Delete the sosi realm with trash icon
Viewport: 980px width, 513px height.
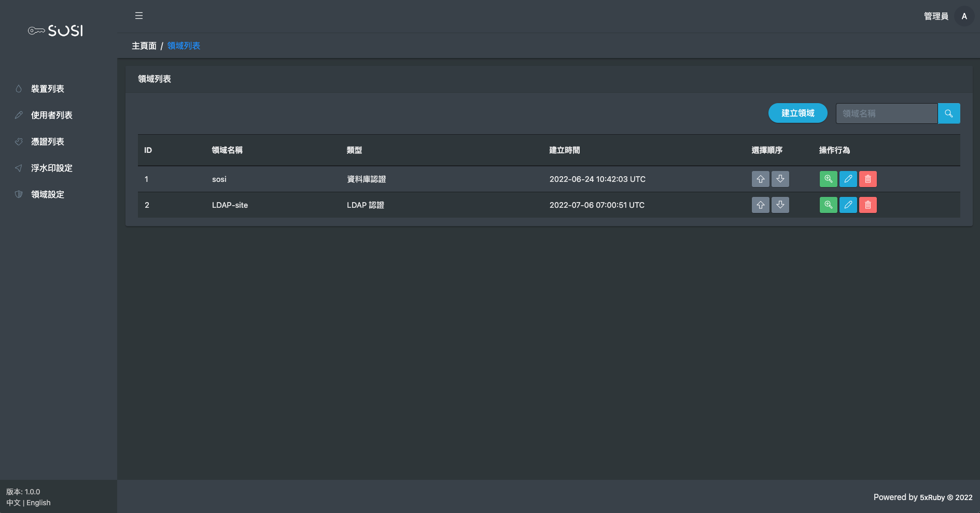coord(867,179)
